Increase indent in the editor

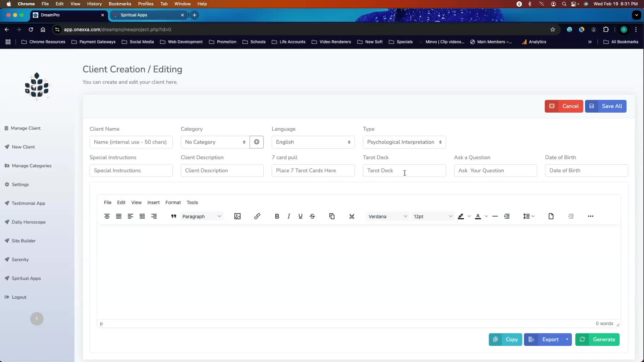point(507,217)
